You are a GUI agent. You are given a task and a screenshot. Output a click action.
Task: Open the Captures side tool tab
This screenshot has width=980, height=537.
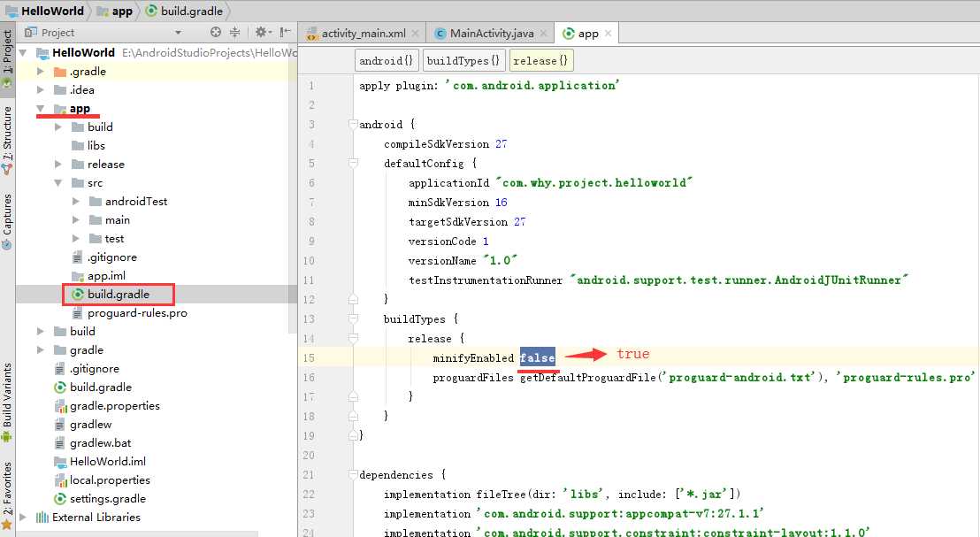(7, 221)
